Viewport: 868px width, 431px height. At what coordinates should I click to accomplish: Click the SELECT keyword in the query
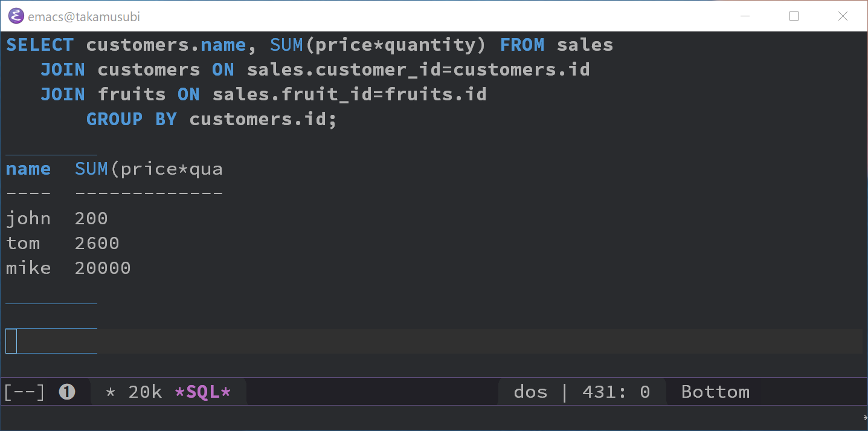(x=40, y=45)
